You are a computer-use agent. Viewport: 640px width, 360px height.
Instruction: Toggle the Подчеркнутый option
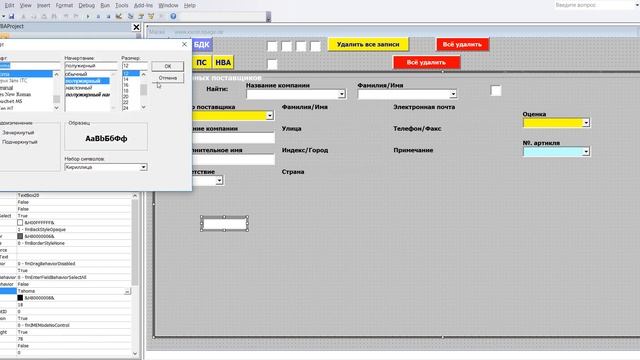coord(20,142)
